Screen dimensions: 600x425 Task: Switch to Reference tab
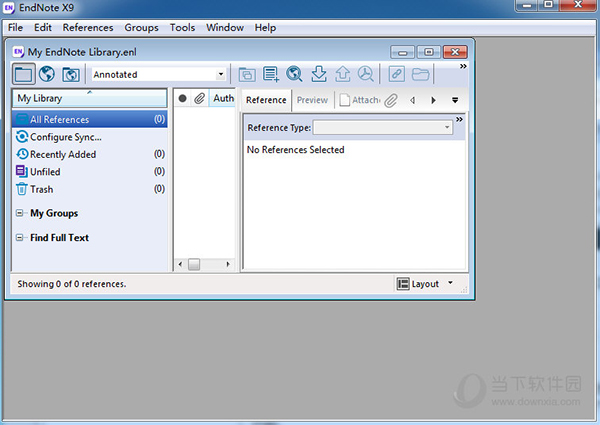[x=266, y=100]
